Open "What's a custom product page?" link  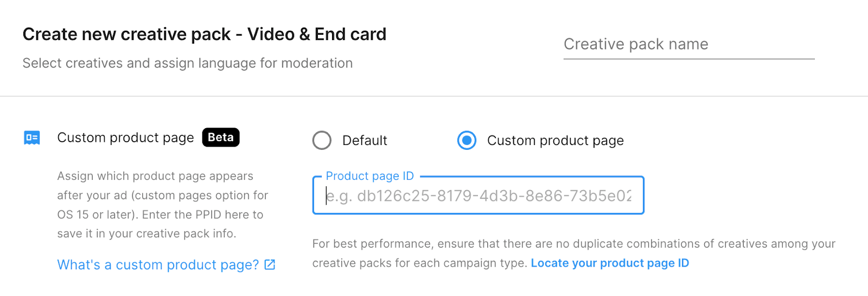pyautogui.click(x=158, y=264)
